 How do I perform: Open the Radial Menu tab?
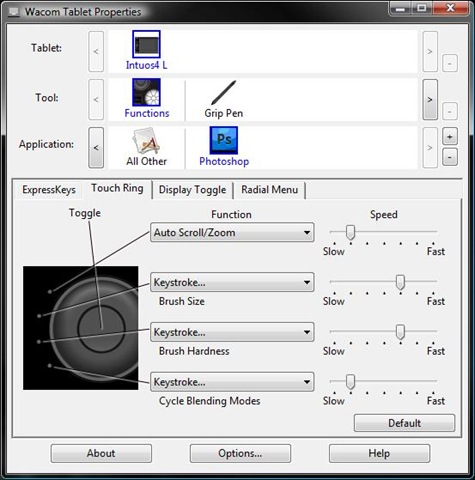(270, 190)
